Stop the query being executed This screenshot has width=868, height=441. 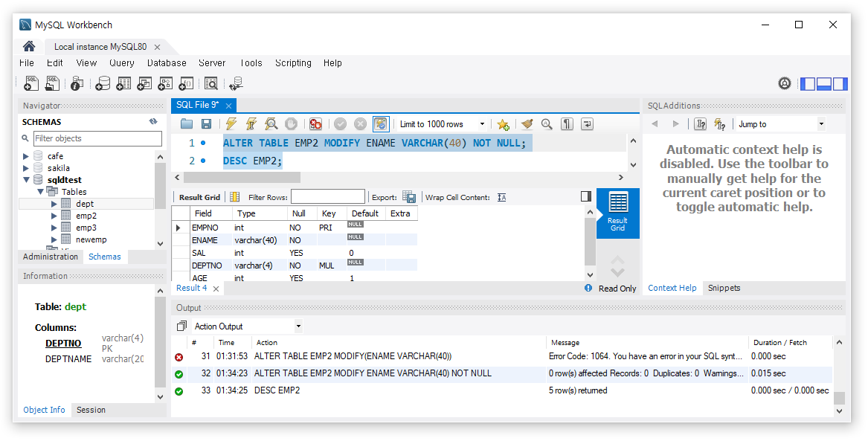[291, 124]
